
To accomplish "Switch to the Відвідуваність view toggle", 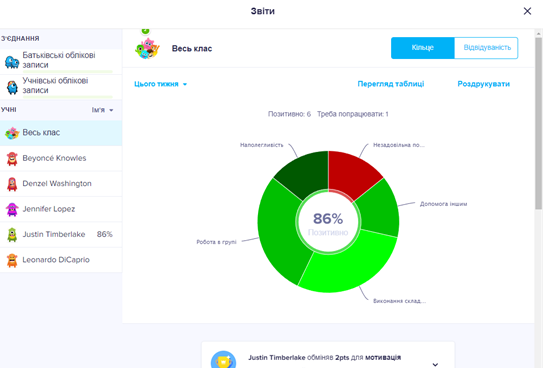I will coord(487,48).
